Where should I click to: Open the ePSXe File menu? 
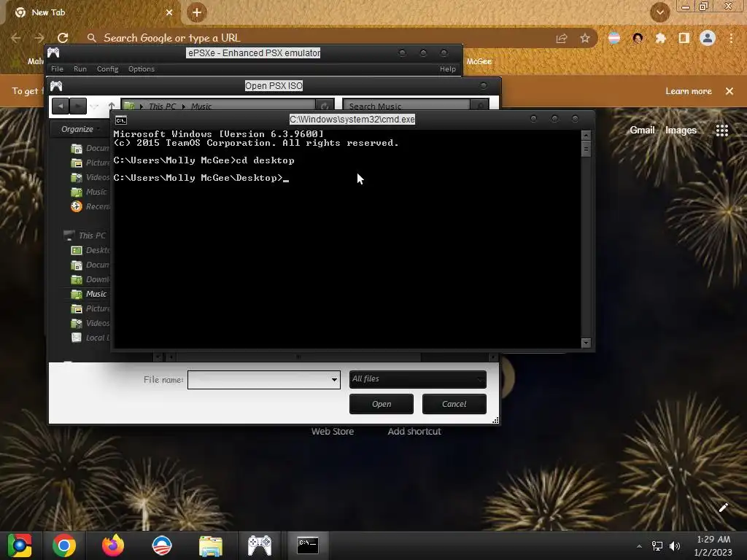57,69
